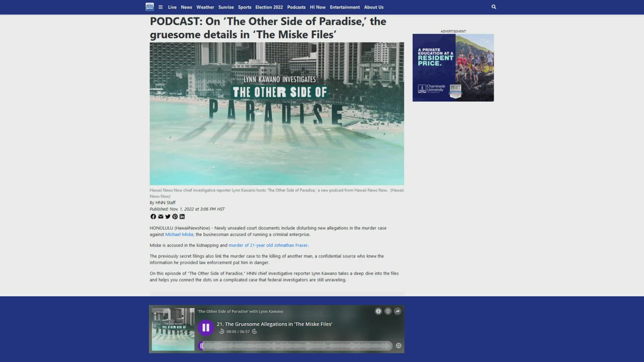Rewind the podcast 15 seconds
The height and width of the screenshot is (362, 644).
pos(221,332)
